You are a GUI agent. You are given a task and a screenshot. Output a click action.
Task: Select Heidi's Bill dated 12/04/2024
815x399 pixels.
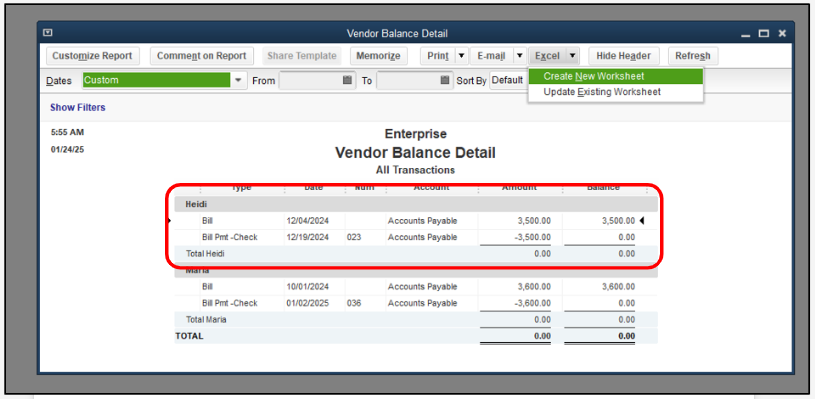pyautogui.click(x=416, y=221)
